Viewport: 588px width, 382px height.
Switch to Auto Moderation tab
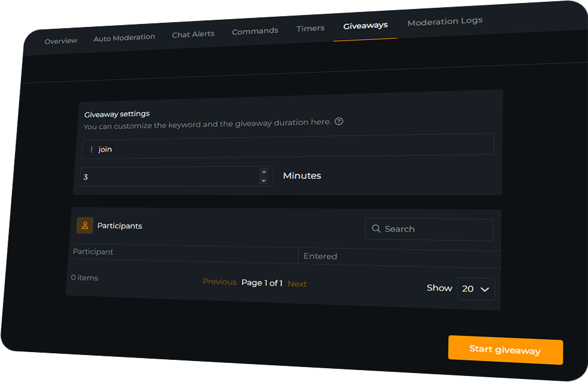tap(124, 38)
